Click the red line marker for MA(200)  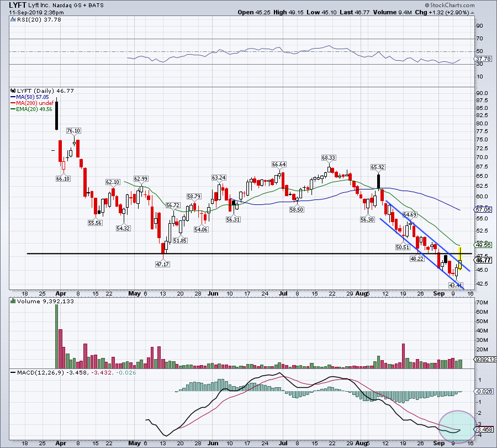click(13, 103)
